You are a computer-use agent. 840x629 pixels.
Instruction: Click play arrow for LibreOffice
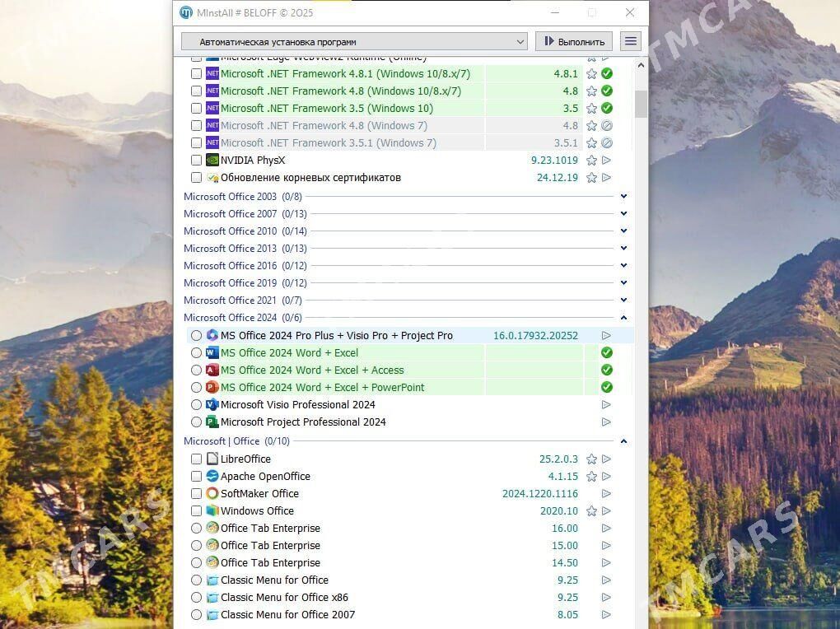coord(606,459)
